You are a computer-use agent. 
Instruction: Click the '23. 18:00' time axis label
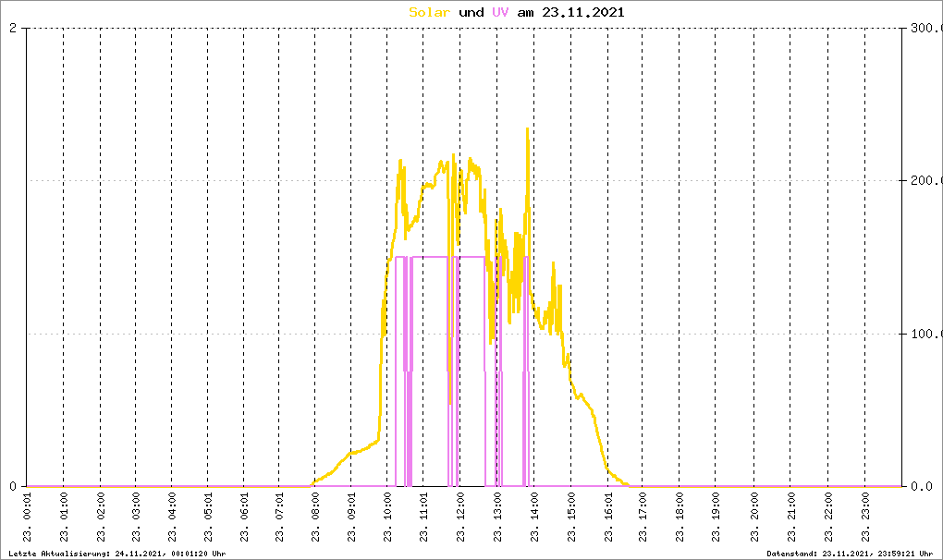point(680,517)
